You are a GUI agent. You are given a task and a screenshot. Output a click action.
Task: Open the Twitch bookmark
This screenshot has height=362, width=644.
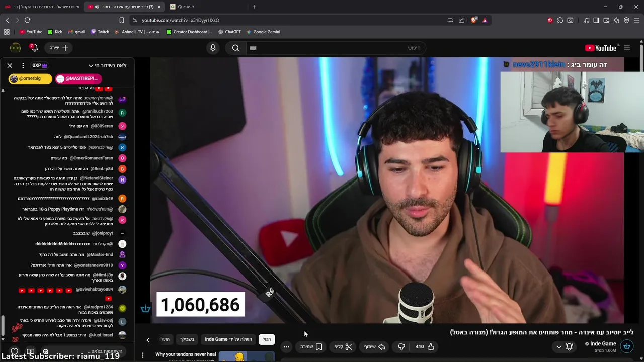(100, 32)
